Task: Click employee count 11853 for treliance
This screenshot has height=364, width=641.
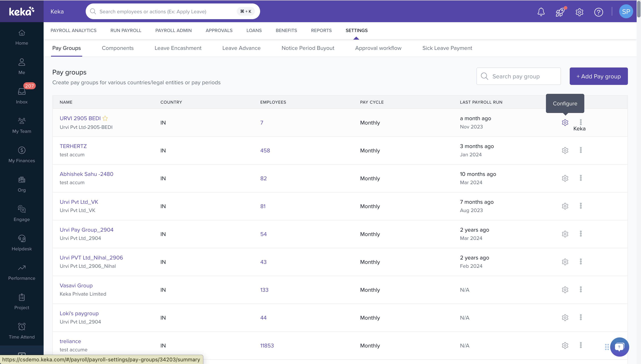Action: click(x=267, y=345)
